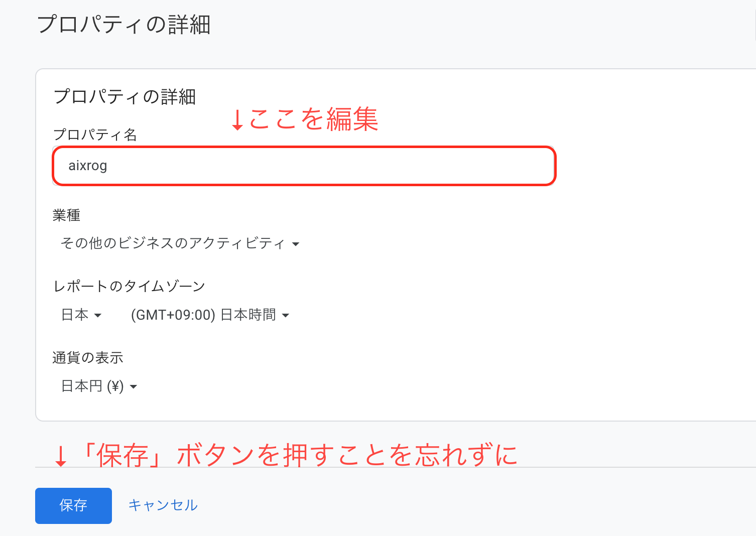Select the aixrog property name text
The image size is (756, 536).
[87, 166]
